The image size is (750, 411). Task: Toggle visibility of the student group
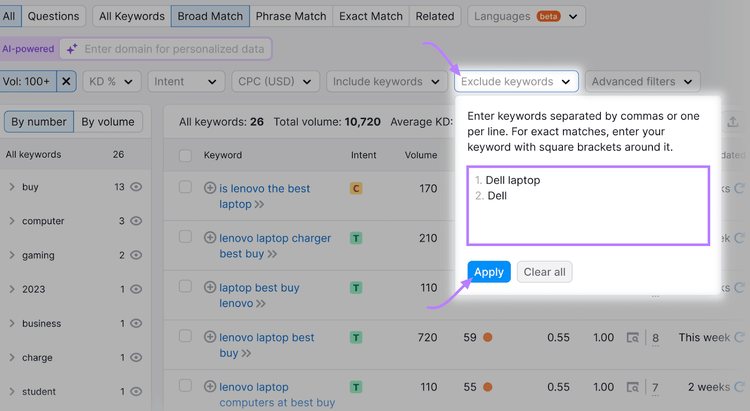pyautogui.click(x=136, y=391)
